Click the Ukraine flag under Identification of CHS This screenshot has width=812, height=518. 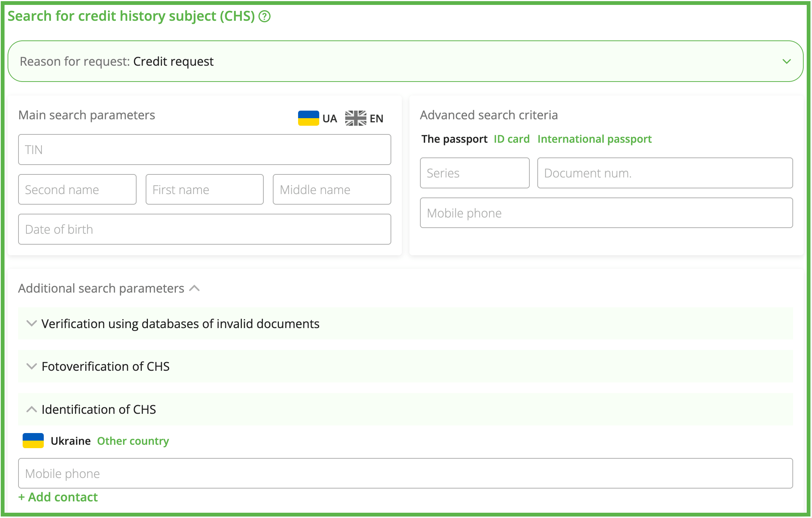click(33, 441)
